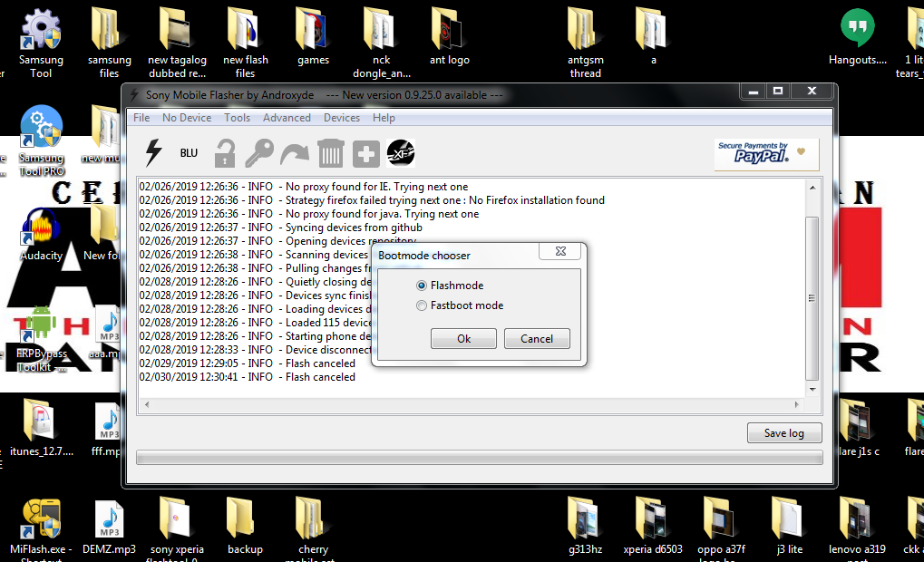The width and height of the screenshot is (924, 562).
Task: Close the Bootmode chooser with X
Action: (560, 251)
